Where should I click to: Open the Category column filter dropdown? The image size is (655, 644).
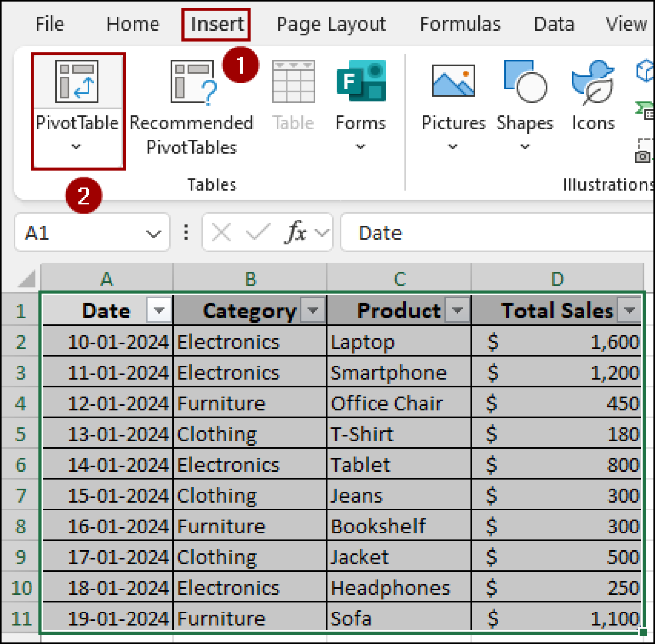[313, 310]
